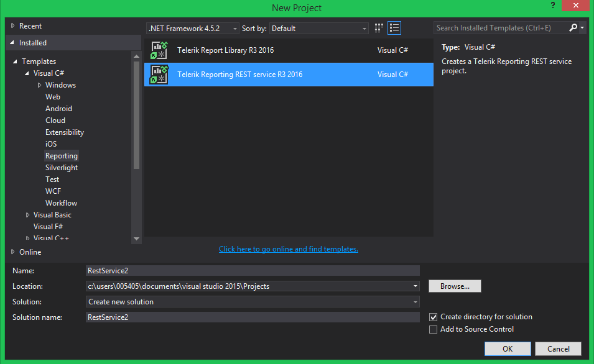The height and width of the screenshot is (364, 594).
Task: Select the Silverlight template category
Action: [62, 168]
